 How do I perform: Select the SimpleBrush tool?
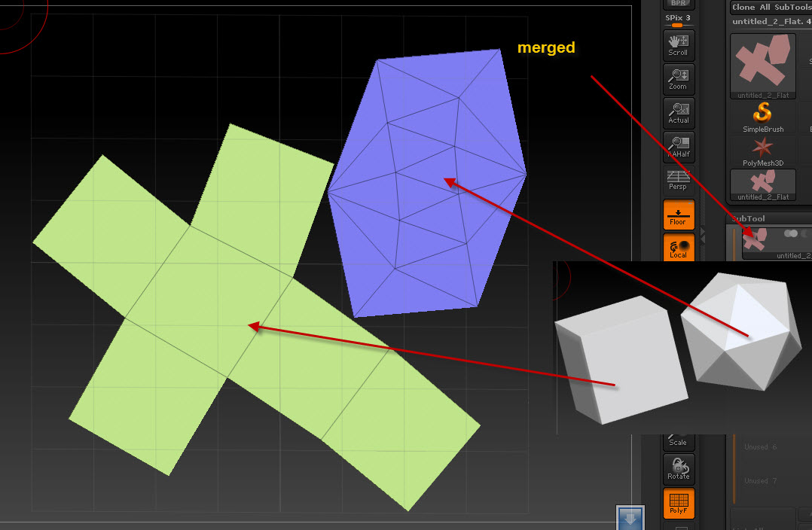pos(763,117)
